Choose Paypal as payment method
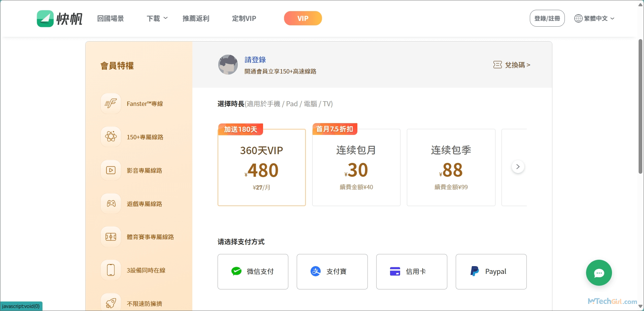This screenshot has height=311, width=644. 491,272
